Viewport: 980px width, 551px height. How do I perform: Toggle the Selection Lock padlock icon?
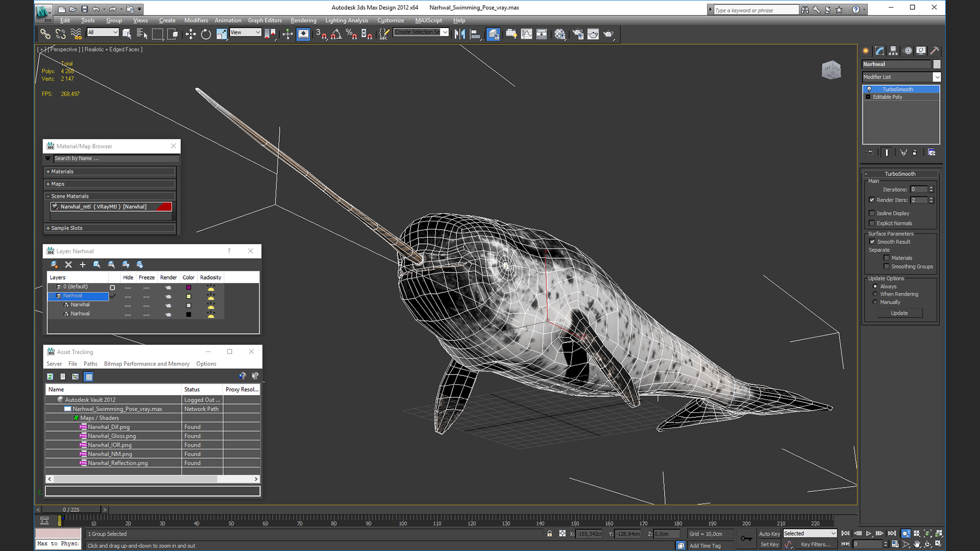click(x=550, y=534)
